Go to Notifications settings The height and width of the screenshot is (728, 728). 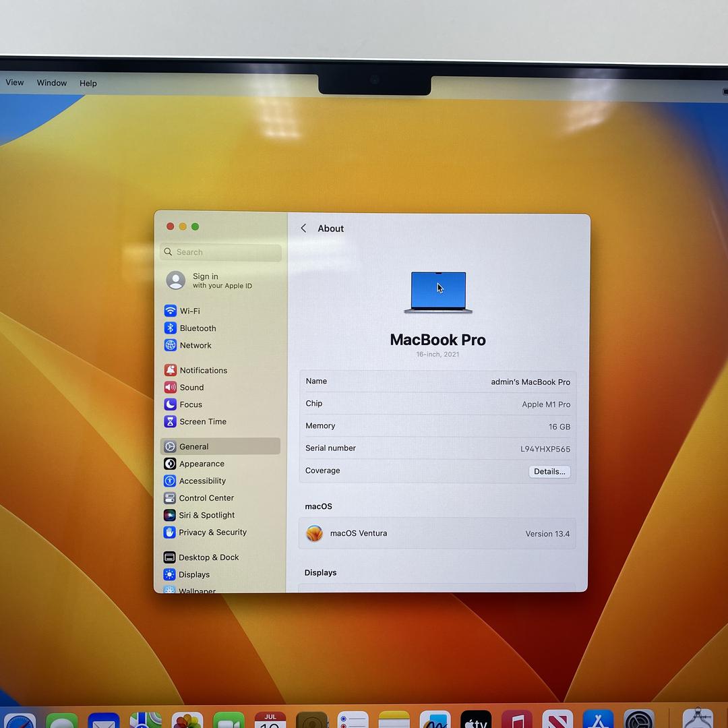pyautogui.click(x=203, y=370)
